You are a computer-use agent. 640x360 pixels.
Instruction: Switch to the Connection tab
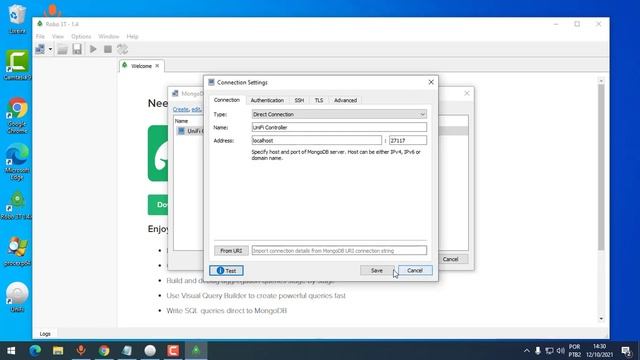227,100
